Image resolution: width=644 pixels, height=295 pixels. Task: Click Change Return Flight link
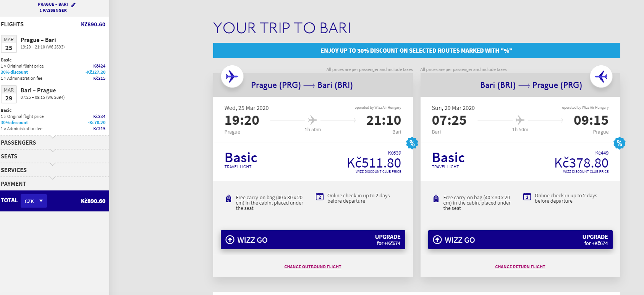[520, 267]
